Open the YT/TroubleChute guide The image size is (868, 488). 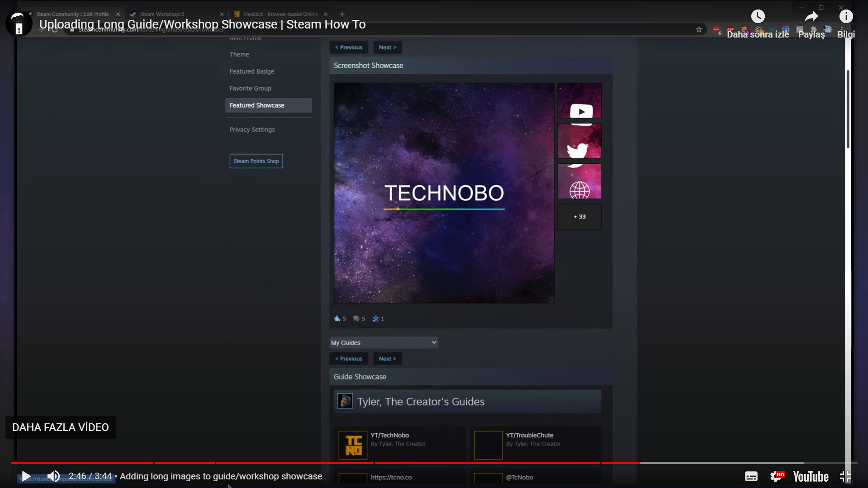coord(530,435)
